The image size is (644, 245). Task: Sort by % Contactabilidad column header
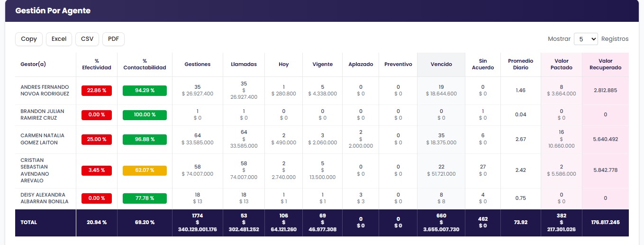tap(145, 64)
